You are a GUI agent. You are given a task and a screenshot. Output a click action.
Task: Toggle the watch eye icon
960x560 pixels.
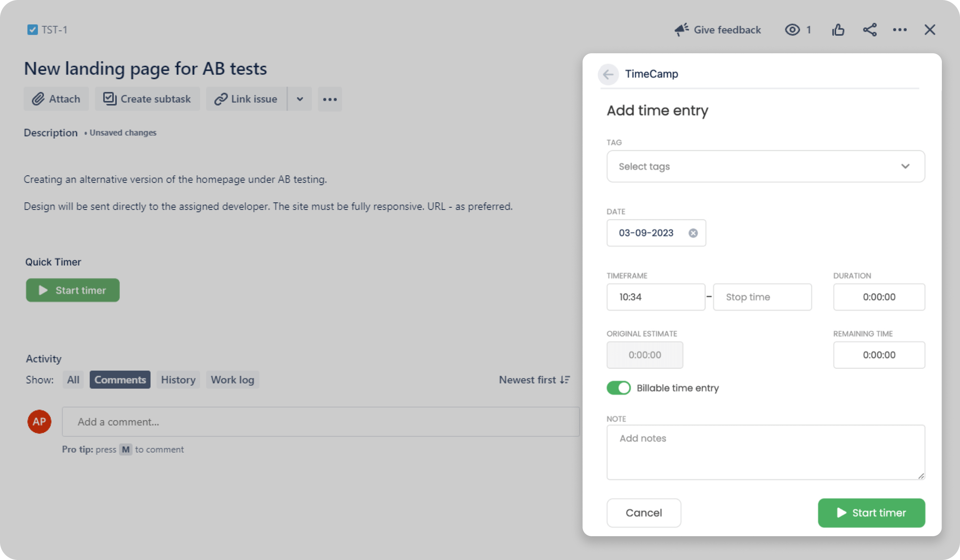click(x=792, y=30)
